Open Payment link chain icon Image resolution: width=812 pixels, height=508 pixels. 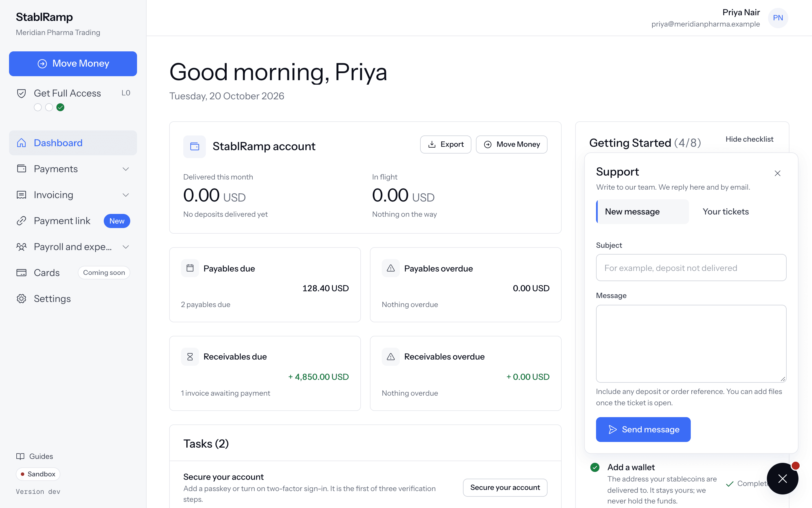21,221
